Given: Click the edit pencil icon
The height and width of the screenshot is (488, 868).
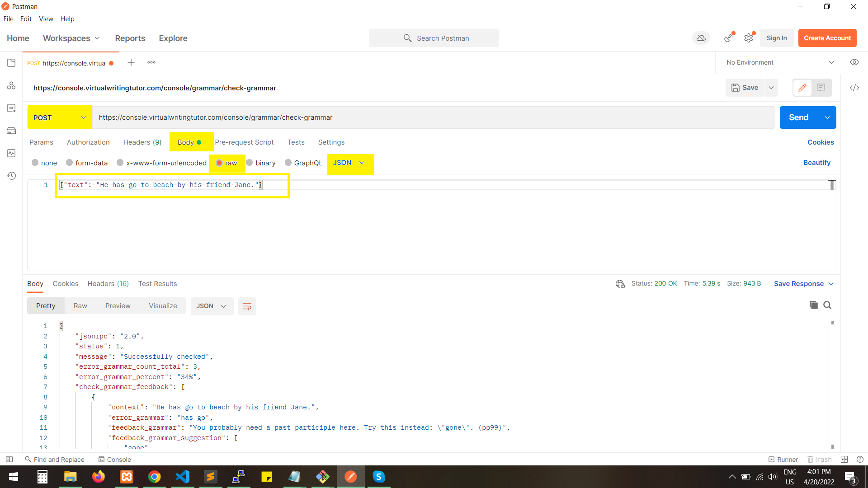Looking at the screenshot, I should pos(802,88).
